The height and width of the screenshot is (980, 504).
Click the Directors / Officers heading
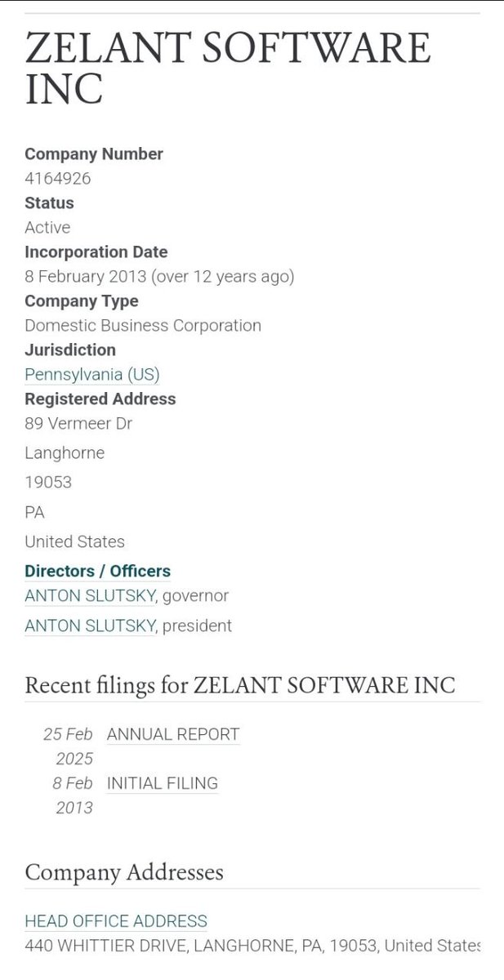pos(97,571)
